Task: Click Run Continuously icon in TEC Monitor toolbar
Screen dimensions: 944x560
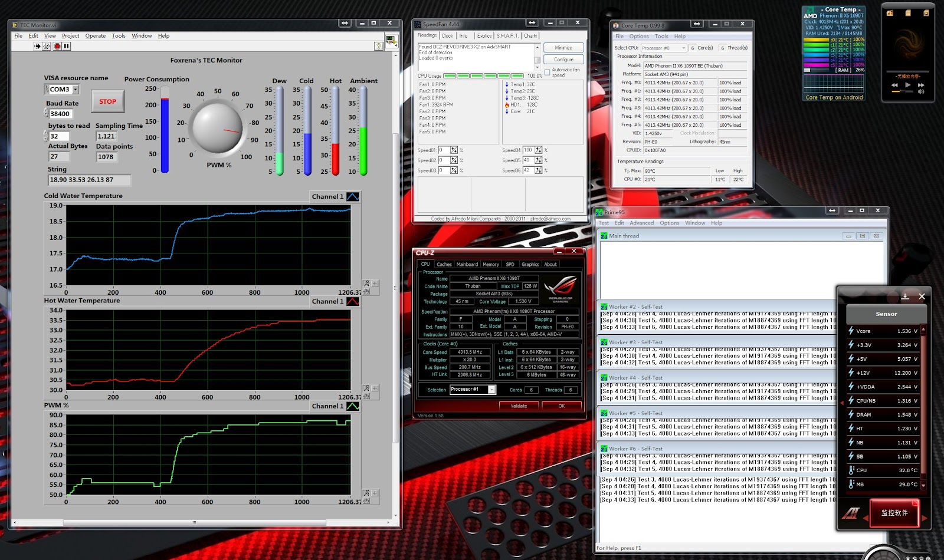Action: coord(47,46)
